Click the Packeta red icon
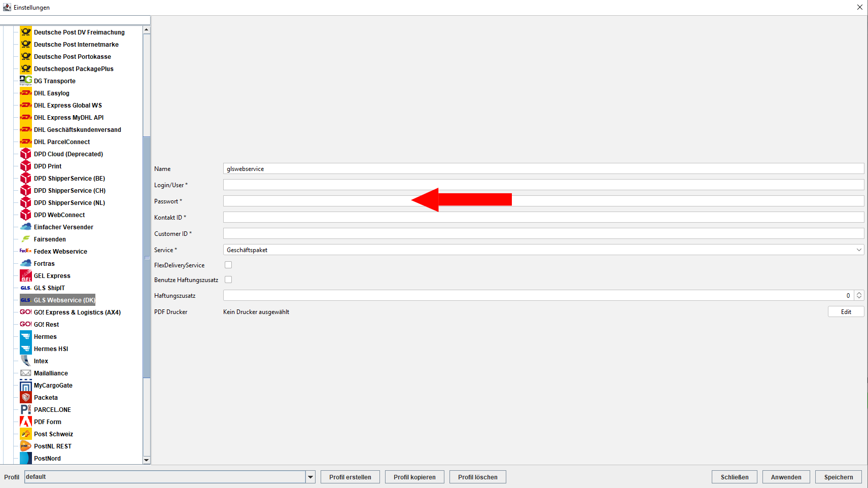The image size is (868, 488). point(26,397)
